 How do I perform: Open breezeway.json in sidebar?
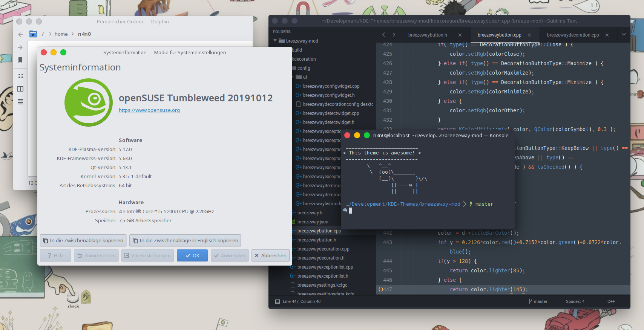pos(313,222)
